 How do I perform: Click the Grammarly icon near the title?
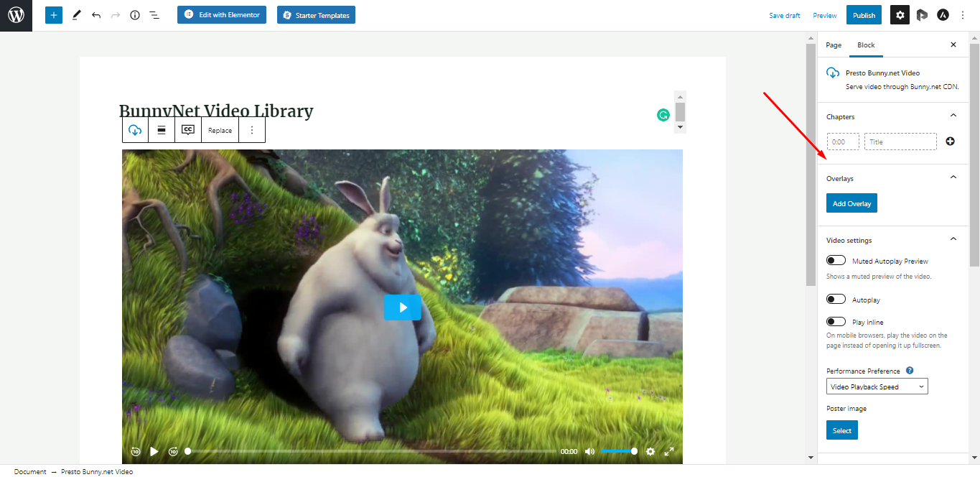663,114
